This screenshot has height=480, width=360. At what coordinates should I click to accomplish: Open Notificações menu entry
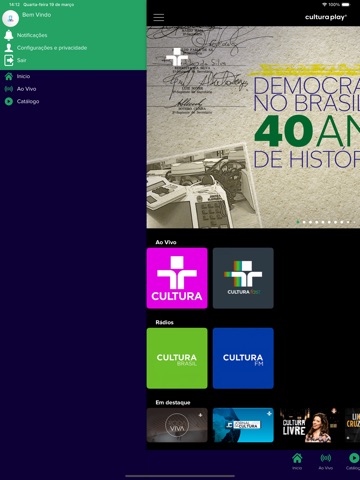[32, 35]
